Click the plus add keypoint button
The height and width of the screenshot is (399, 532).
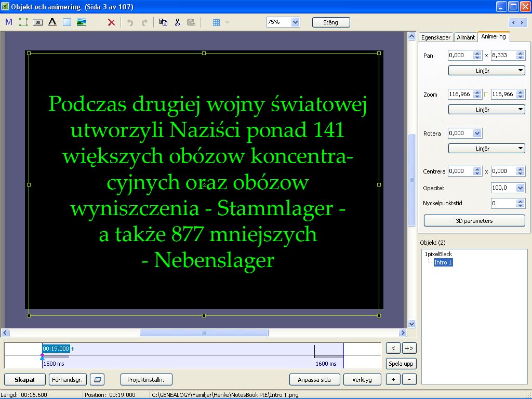click(x=393, y=380)
